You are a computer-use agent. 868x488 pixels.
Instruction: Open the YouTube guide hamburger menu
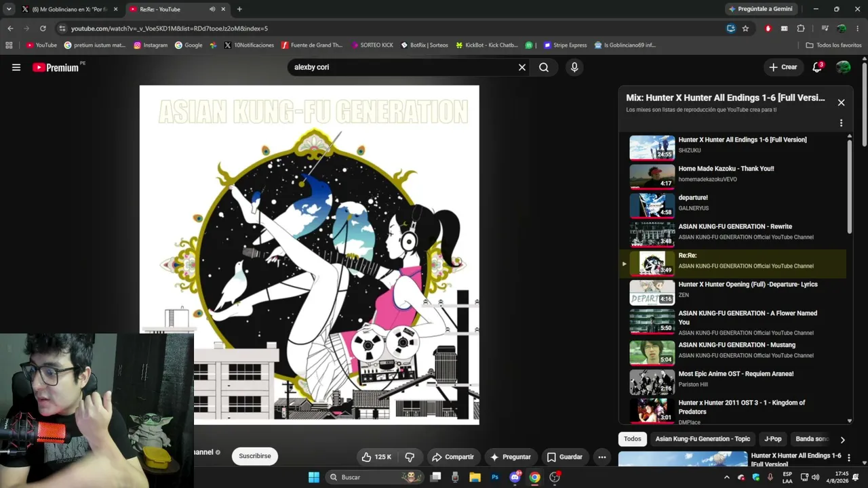tap(16, 67)
